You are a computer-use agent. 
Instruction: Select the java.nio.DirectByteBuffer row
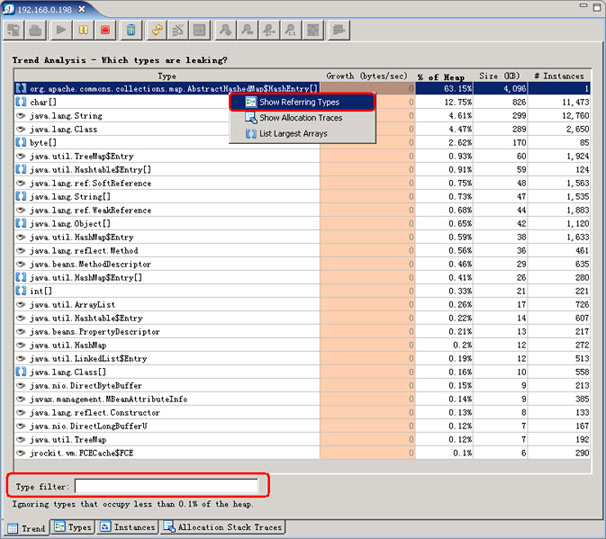pyautogui.click(x=302, y=386)
